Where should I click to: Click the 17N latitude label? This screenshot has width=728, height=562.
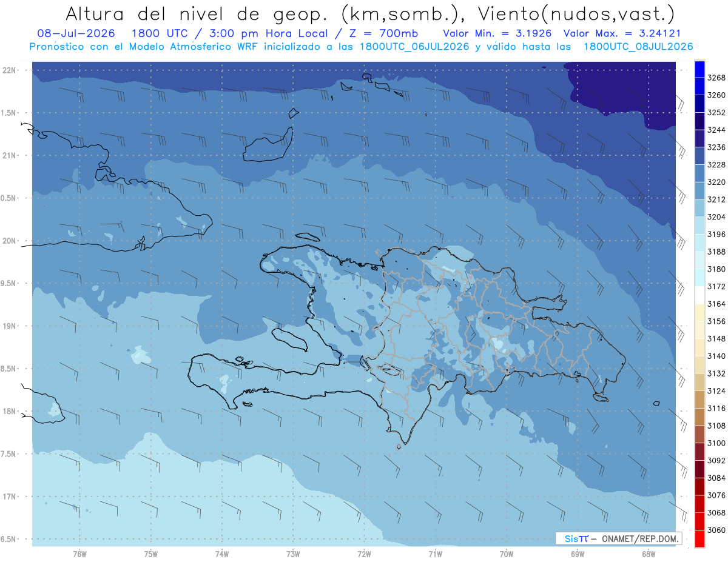click(x=10, y=497)
